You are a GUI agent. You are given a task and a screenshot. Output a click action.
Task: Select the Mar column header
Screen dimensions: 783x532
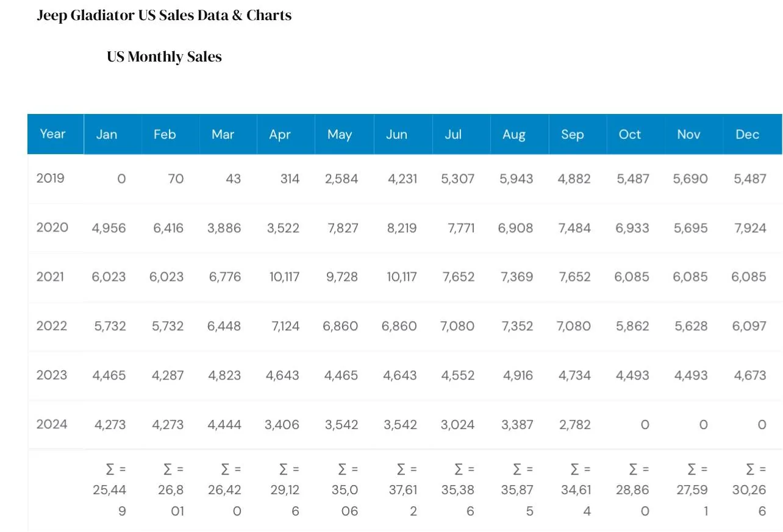[223, 134]
